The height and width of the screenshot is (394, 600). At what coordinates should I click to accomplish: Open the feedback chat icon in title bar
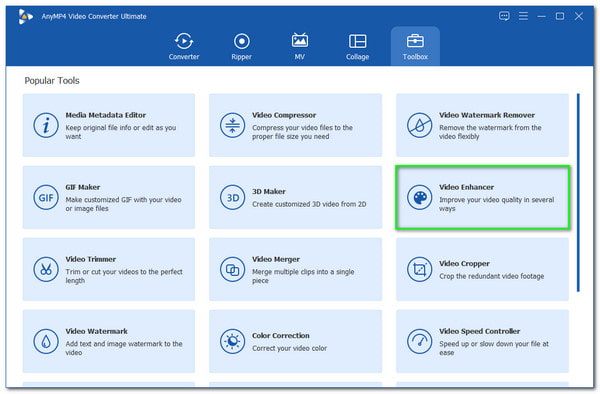coord(504,16)
